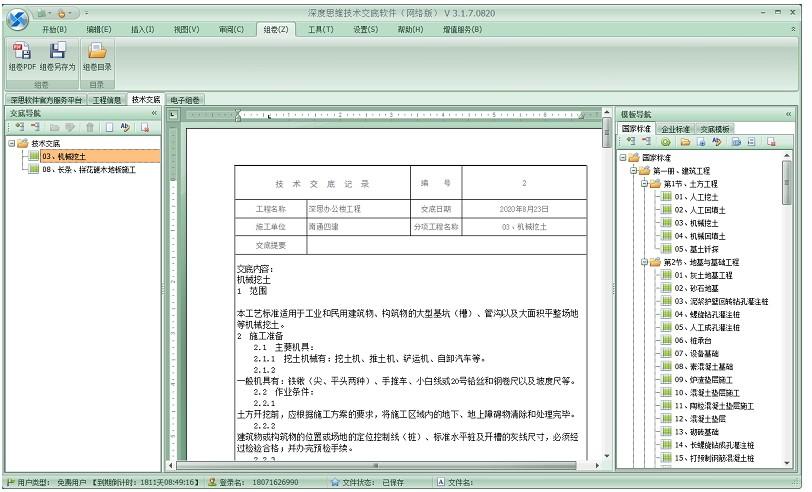
Task: Click the rename (Ab) icon in 模板导航 toolbar
Action: click(x=717, y=142)
